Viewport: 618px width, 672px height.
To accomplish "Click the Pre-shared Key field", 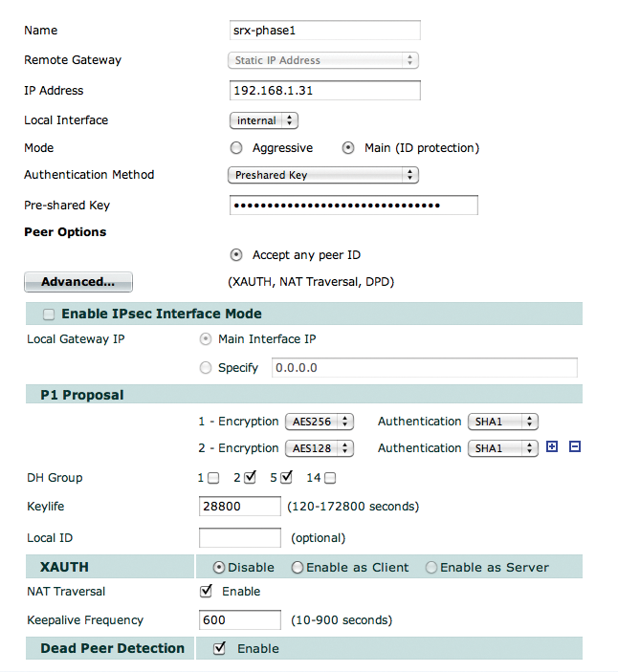I will click(x=353, y=206).
